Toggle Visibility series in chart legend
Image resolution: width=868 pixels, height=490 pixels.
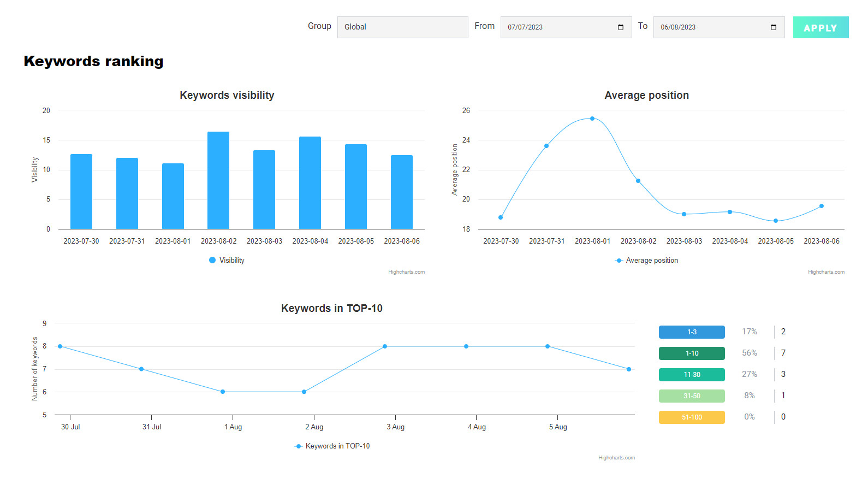click(227, 261)
